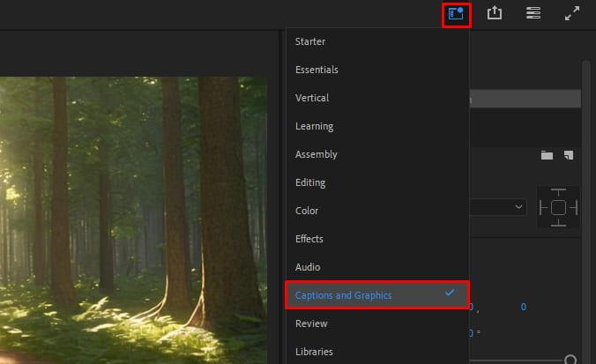The height and width of the screenshot is (364, 596).
Task: Click the align and transform box icon
Action: (x=558, y=207)
